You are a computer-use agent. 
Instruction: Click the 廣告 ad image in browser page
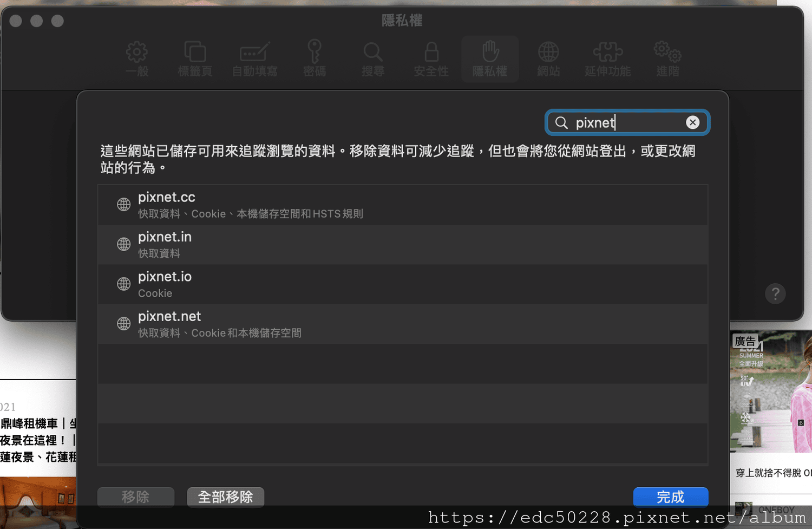[x=771, y=392]
